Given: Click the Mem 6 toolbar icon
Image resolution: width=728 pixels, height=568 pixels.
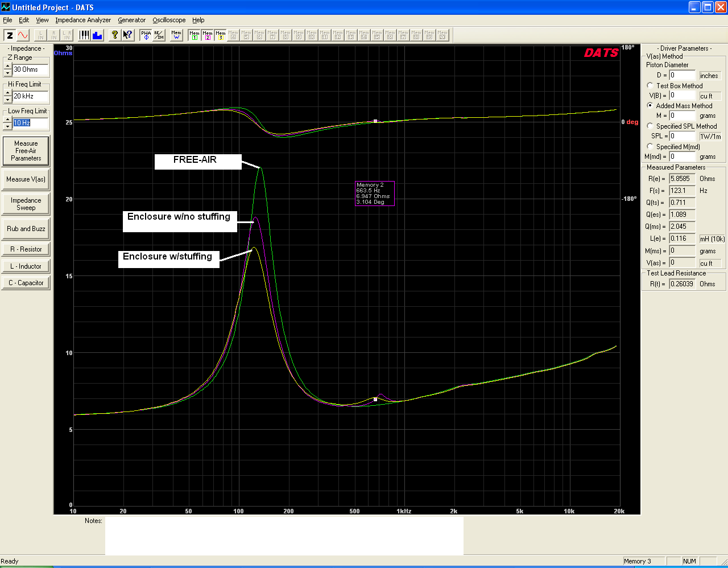Looking at the screenshot, I should [x=260, y=35].
